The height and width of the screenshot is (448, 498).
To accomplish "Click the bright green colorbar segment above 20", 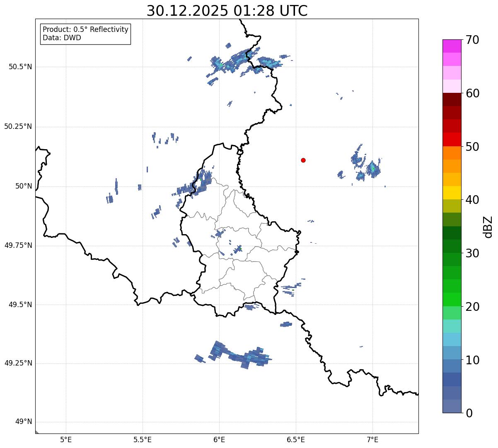I will coord(452,299).
